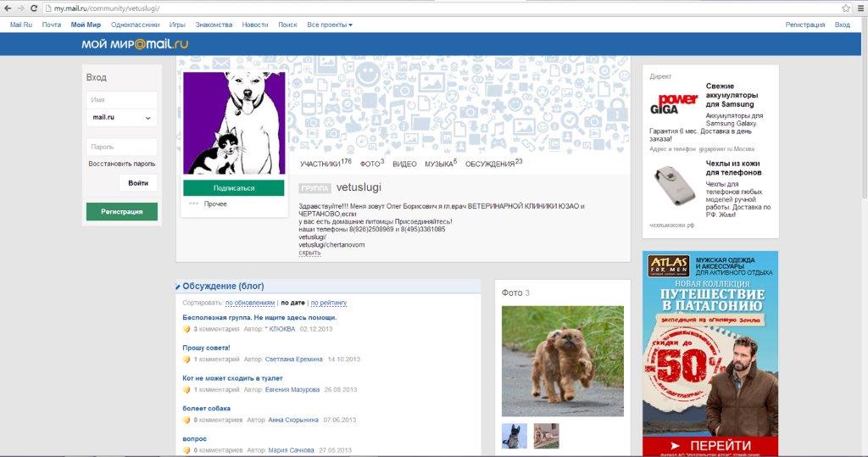Image resolution: width=868 pixels, height=457 pixels.
Task: Click comment icon under Прошу совета post
Action: (186, 359)
